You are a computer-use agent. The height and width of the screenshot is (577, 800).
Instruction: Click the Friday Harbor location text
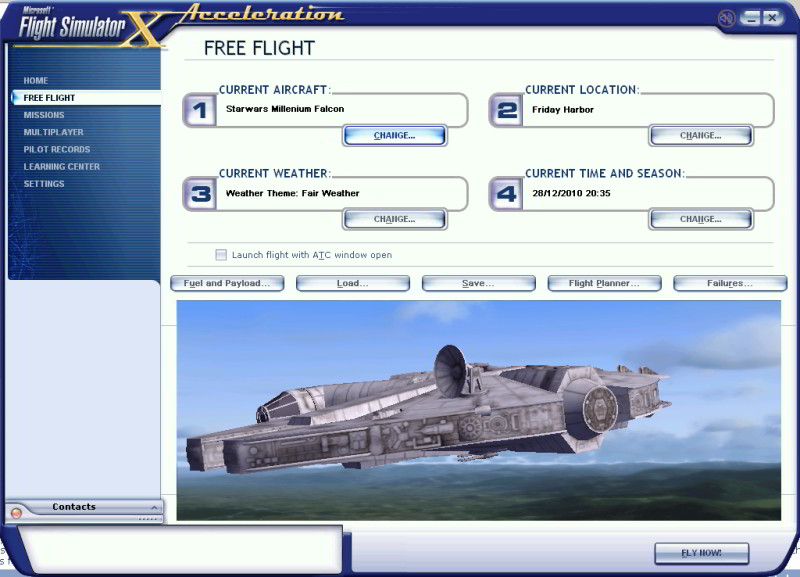563,109
